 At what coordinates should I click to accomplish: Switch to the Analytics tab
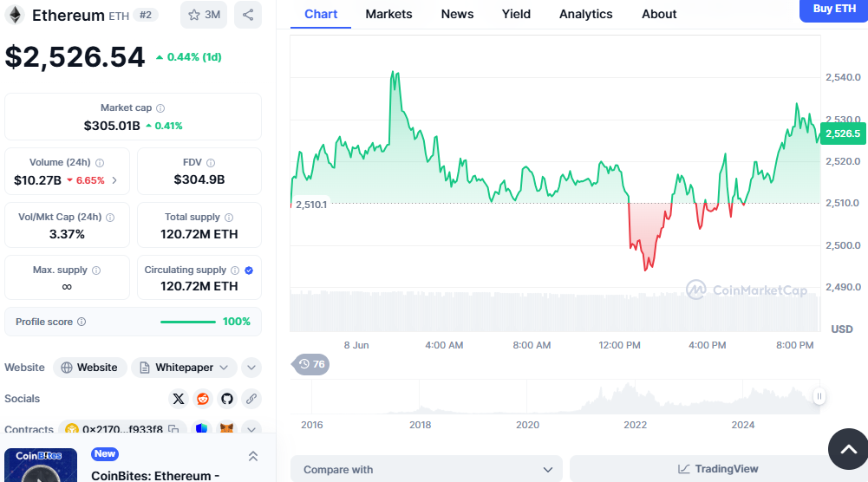(x=585, y=14)
